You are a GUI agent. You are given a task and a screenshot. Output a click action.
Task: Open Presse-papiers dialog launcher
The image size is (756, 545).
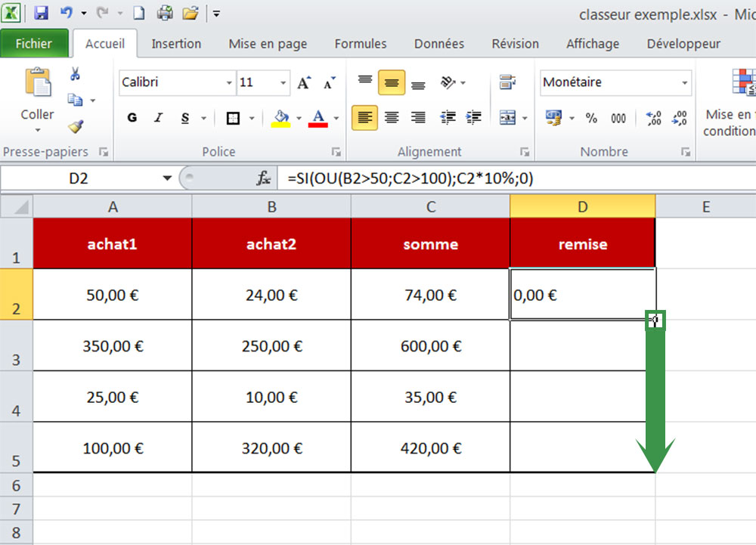[103, 152]
